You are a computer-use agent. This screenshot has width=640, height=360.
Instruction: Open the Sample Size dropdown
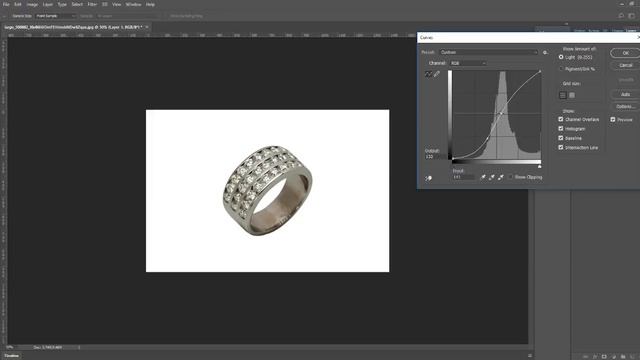tap(56, 16)
